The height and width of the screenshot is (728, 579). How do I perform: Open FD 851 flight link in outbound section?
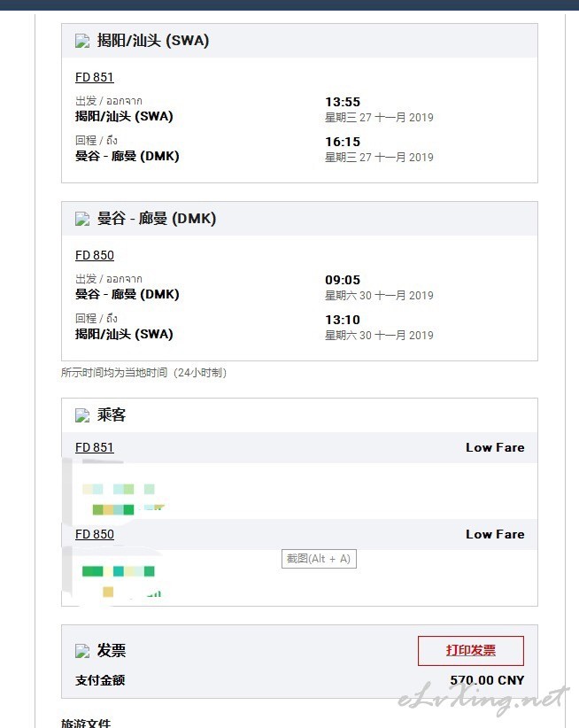pyautogui.click(x=95, y=78)
